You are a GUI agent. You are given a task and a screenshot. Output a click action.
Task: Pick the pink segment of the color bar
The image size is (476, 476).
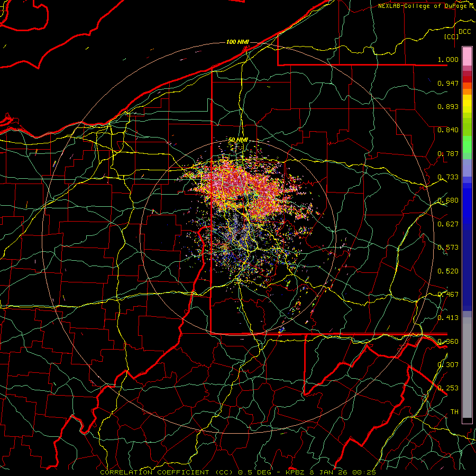tap(467, 57)
